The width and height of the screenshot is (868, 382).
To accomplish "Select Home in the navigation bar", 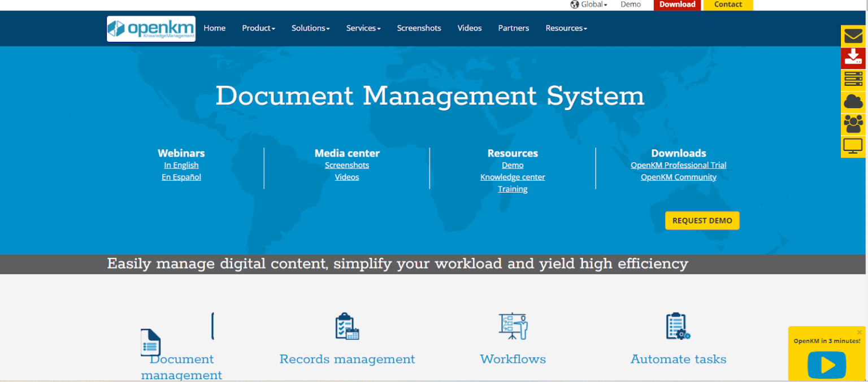I will [214, 28].
